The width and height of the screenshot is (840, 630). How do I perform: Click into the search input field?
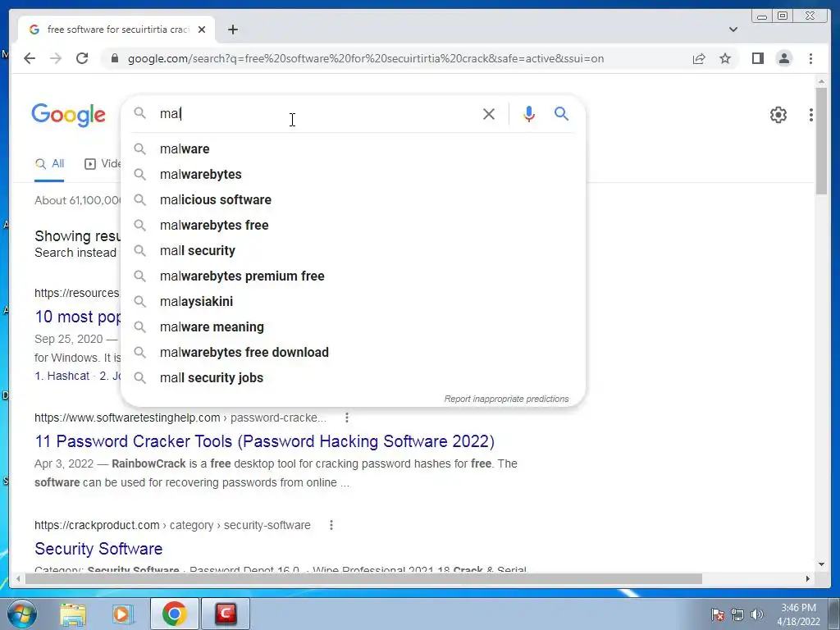pos(316,113)
